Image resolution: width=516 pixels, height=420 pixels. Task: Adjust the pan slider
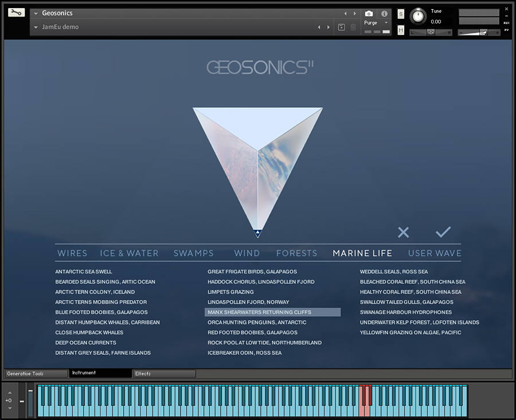coord(431,32)
